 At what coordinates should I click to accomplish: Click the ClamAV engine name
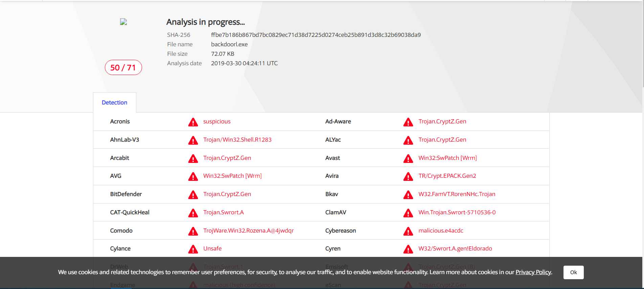tap(336, 212)
